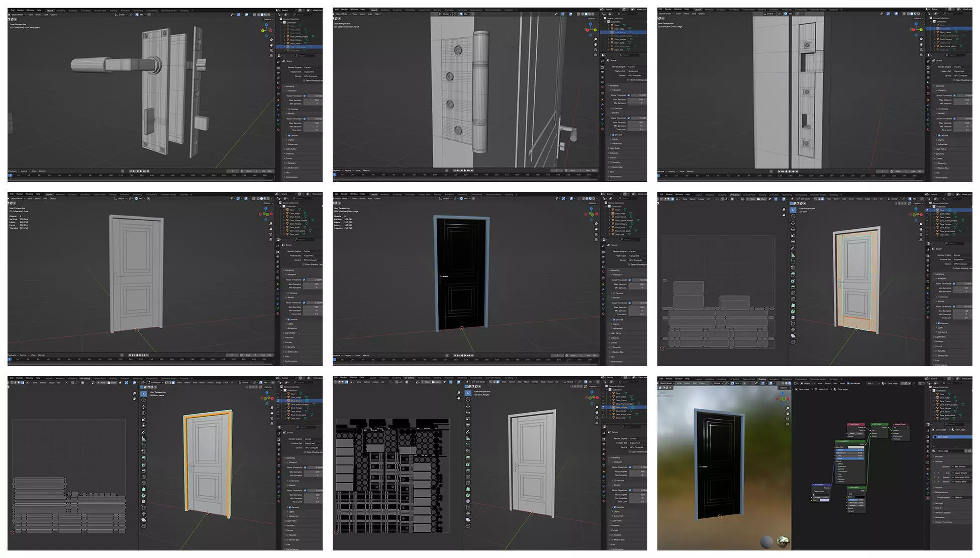Toggle viewport Noise Threshold checkbox in door-handle screenshot
This screenshot has height=558, width=980.
305,96
